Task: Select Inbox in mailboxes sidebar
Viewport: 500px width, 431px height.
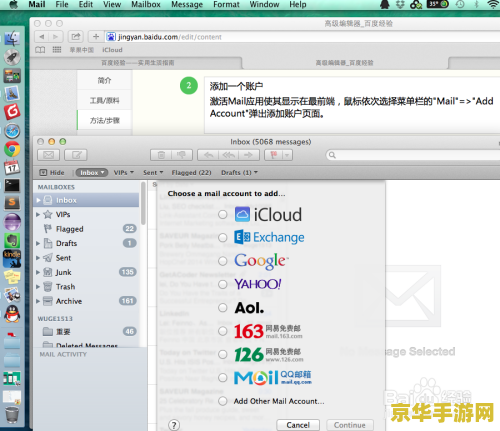Action: pyautogui.click(x=86, y=200)
